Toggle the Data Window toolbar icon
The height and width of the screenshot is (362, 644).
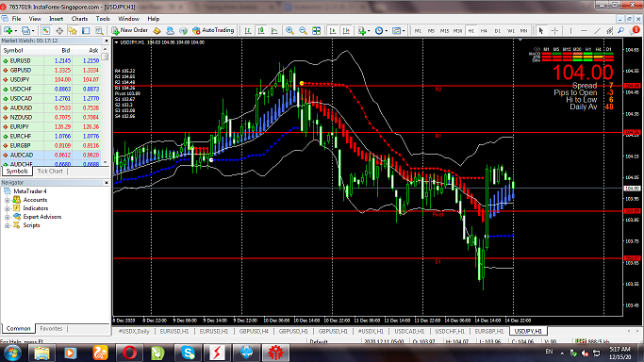point(59,30)
